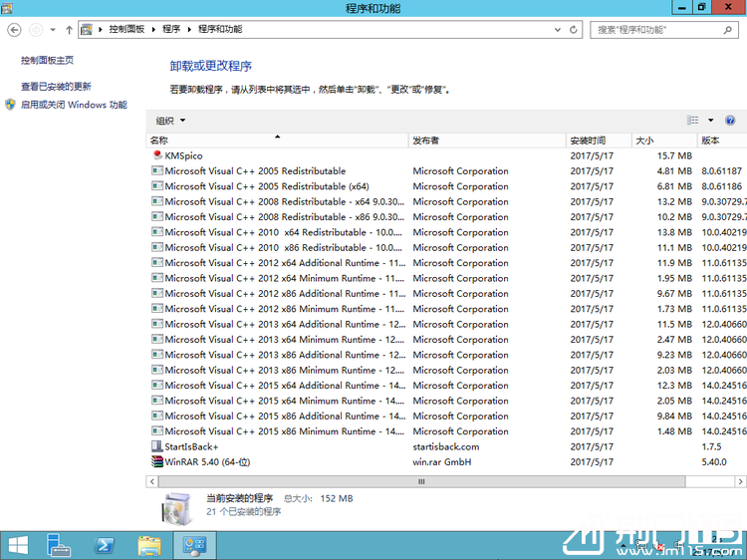Click the StartIsBack+ program icon
Viewport: 747px width, 560px height.
(x=157, y=446)
